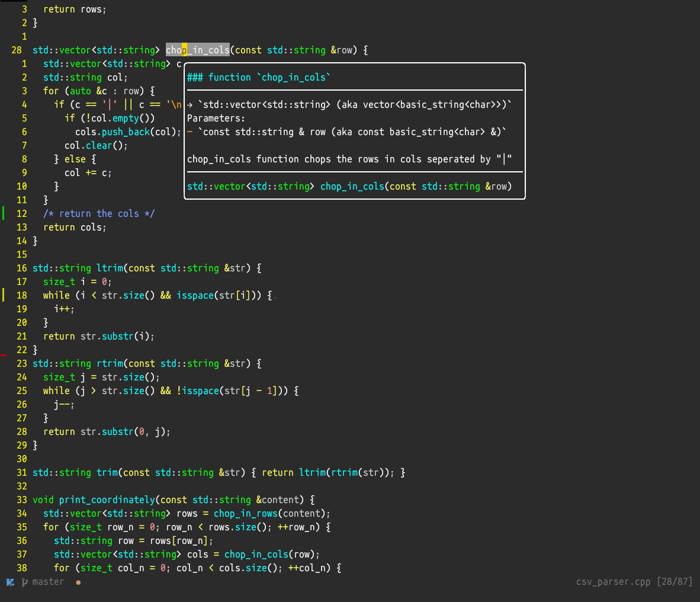Click the orange unsaved-changes dot in statusline
Image resolution: width=700 pixels, height=602 pixels.
tap(78, 582)
